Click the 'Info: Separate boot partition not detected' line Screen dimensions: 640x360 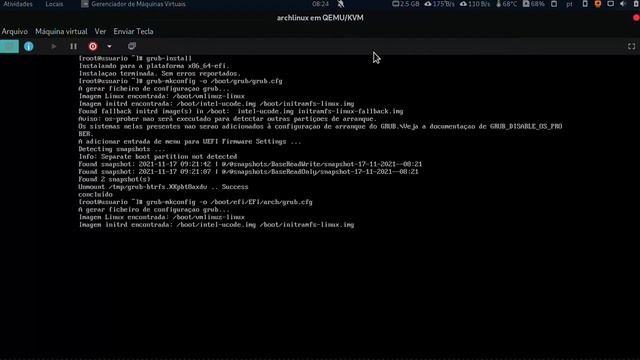[x=158, y=157]
